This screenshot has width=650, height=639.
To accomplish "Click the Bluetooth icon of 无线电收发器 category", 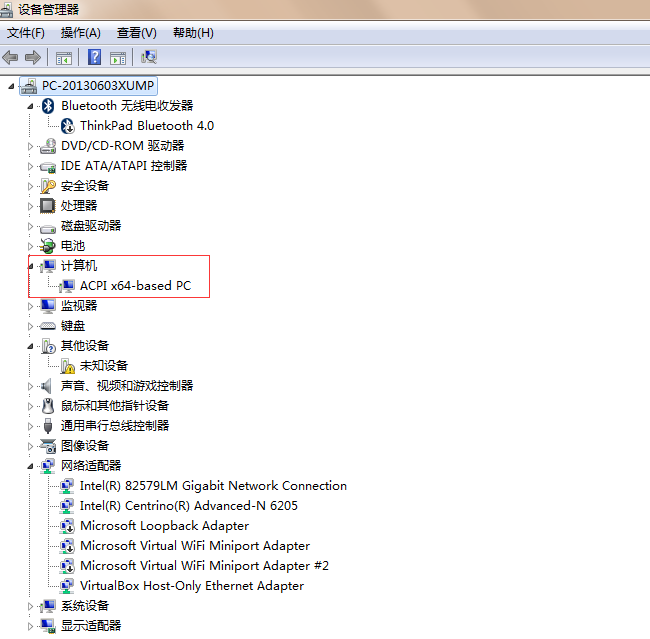I will (x=48, y=106).
